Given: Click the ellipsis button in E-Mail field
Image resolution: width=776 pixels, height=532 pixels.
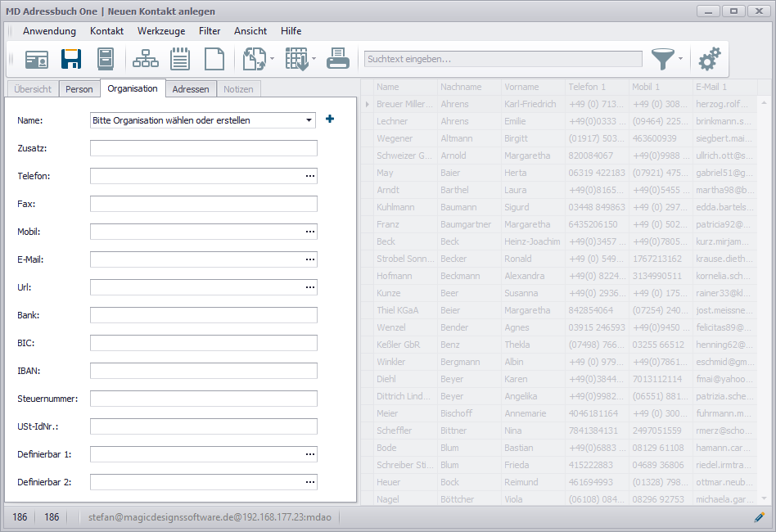Looking at the screenshot, I should pyautogui.click(x=309, y=259).
